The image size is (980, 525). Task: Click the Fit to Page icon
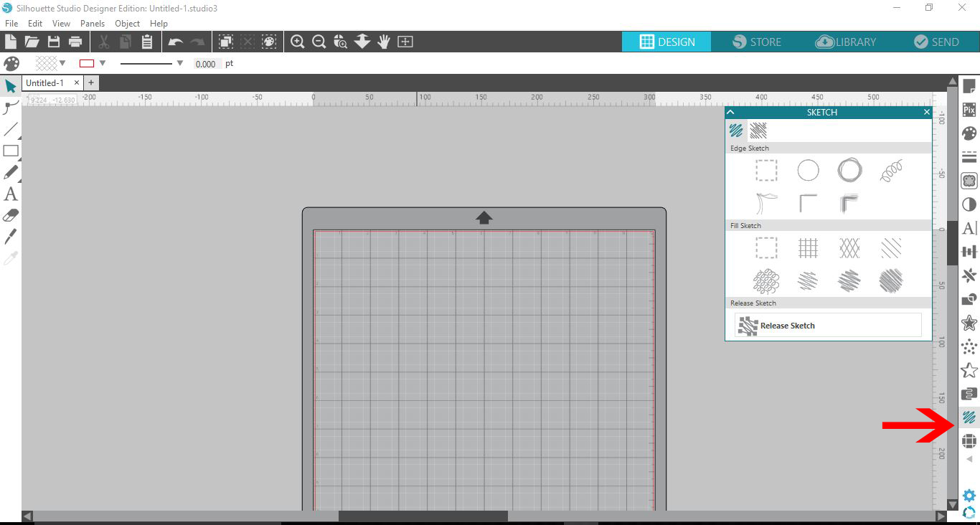click(405, 42)
